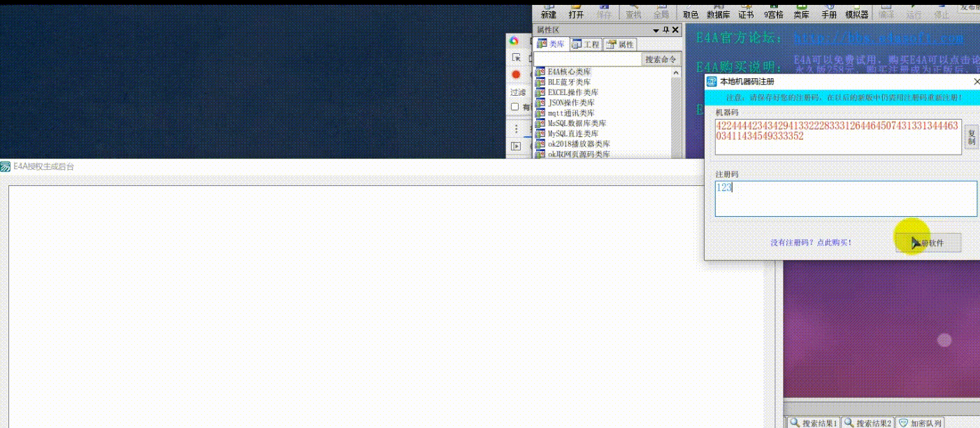
Task: Click the colorful browser logo icon
Action: (514, 41)
